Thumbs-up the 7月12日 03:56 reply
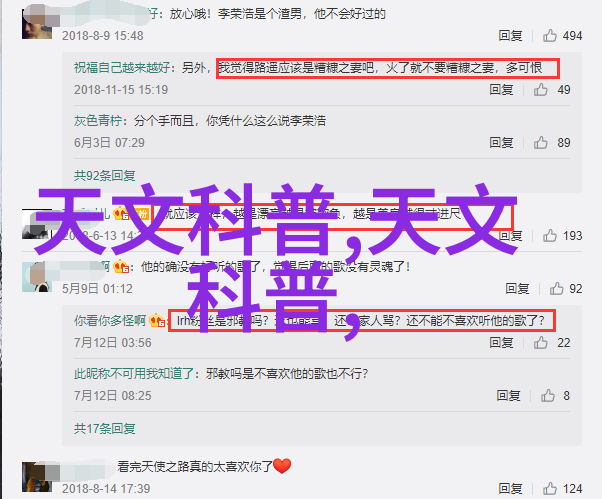 pos(540,342)
